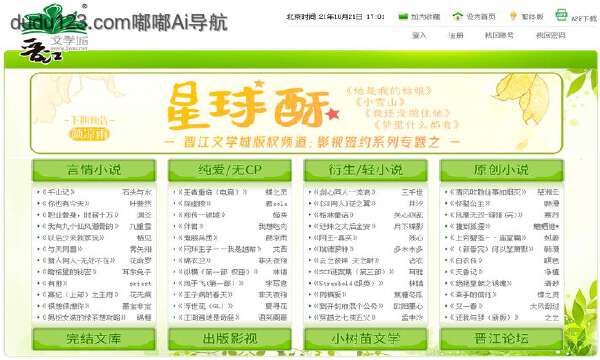Viewport: 600px width, 360px height.
Task: Click the green add-to-favorites folder icon
Action: click(403, 16)
